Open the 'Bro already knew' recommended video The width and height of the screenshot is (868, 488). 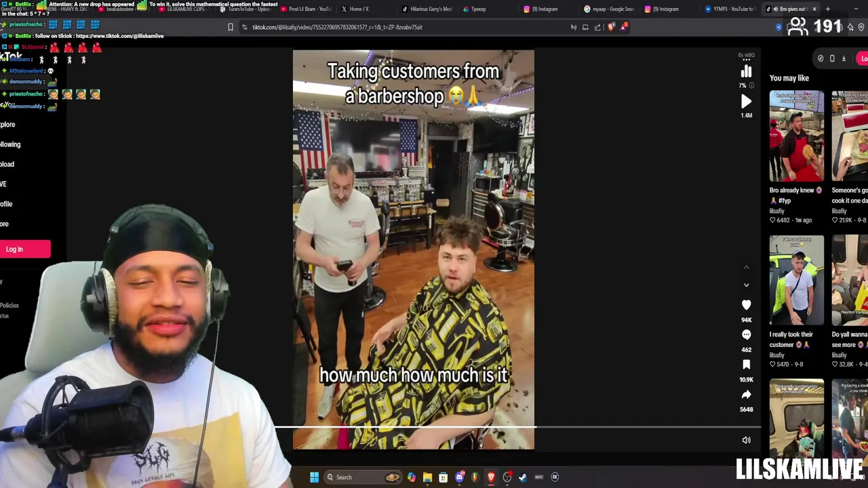coord(797,136)
